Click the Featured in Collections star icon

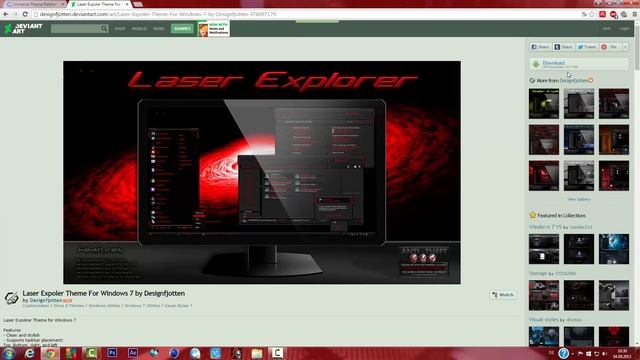(x=532, y=215)
